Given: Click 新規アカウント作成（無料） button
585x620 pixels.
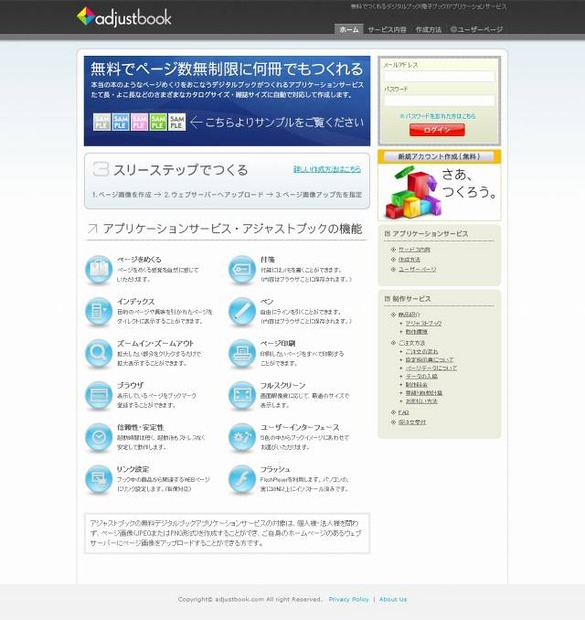Looking at the screenshot, I should (x=439, y=157).
